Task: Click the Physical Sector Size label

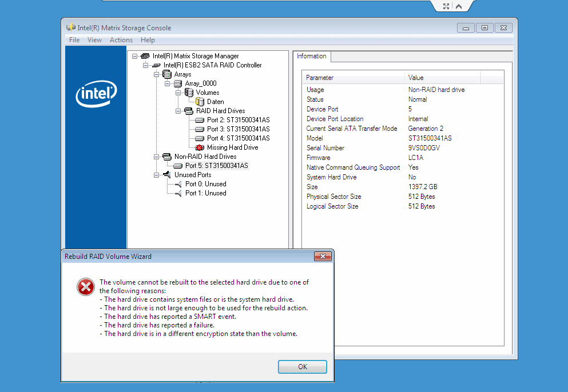Action: (x=333, y=197)
